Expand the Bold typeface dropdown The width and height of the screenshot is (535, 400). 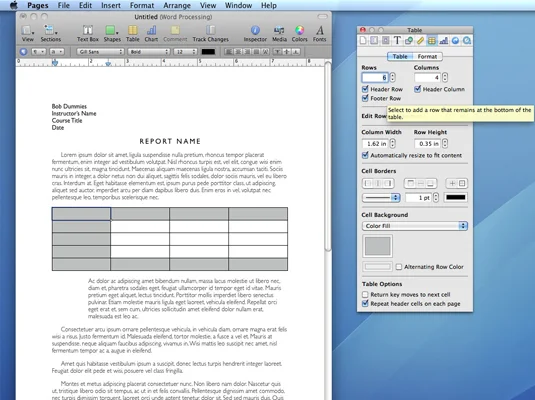pos(149,52)
